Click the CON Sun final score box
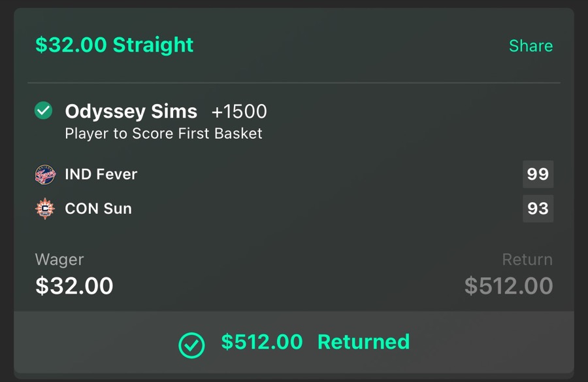This screenshot has height=382, width=588. pyautogui.click(x=538, y=208)
